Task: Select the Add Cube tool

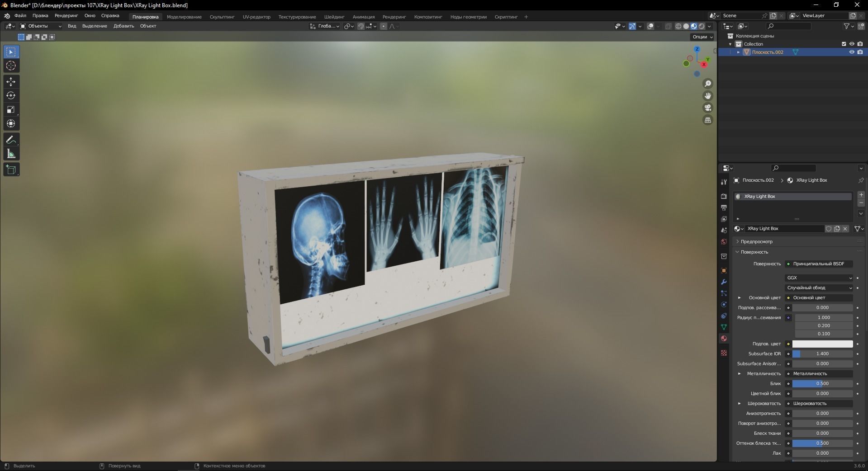Action: tap(11, 170)
